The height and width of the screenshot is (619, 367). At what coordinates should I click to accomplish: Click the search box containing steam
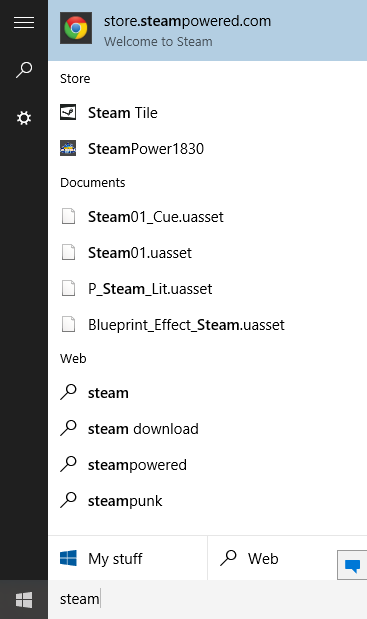(x=208, y=600)
